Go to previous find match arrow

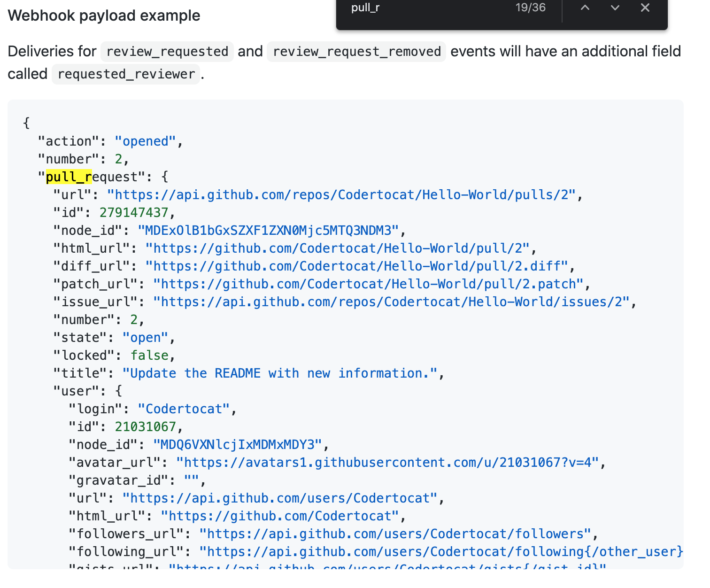[x=585, y=8]
